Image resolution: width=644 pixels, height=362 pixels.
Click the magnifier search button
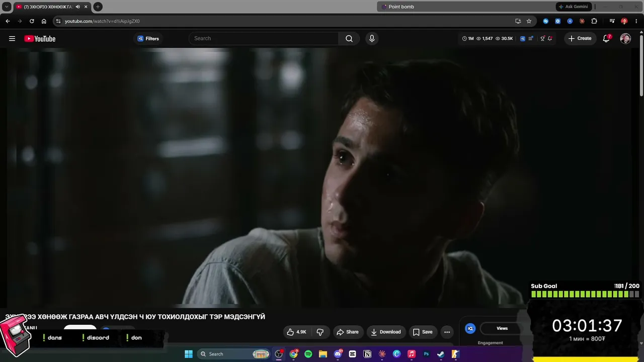click(x=349, y=38)
